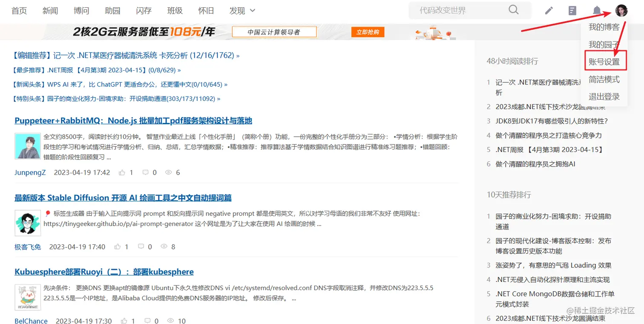Open comments on the Stable Diffusion article
The width and height of the screenshot is (644, 324).
pyautogui.click(x=141, y=246)
